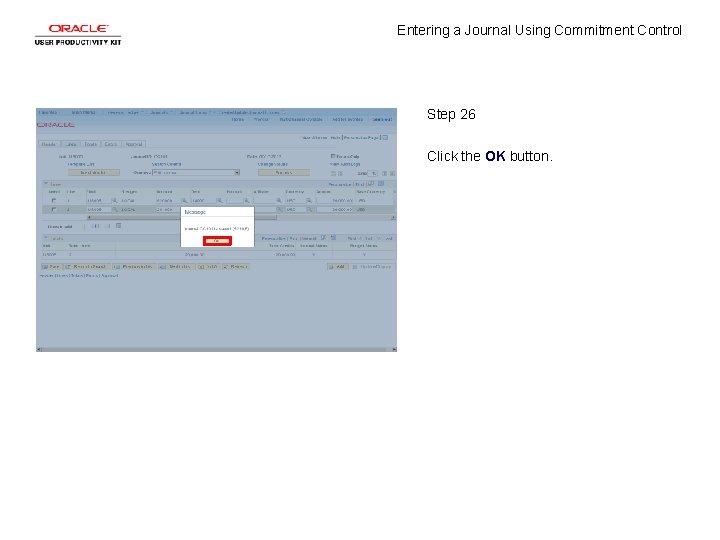Open Product lookup icon on line 1
The height and width of the screenshot is (540, 720).
(x=247, y=201)
